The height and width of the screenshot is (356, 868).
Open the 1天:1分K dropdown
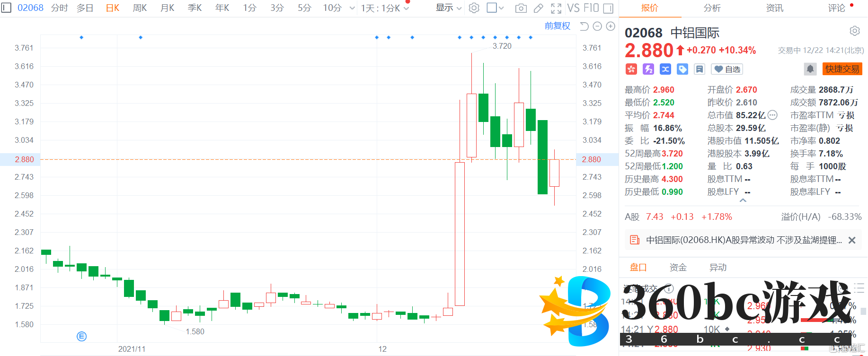385,8
